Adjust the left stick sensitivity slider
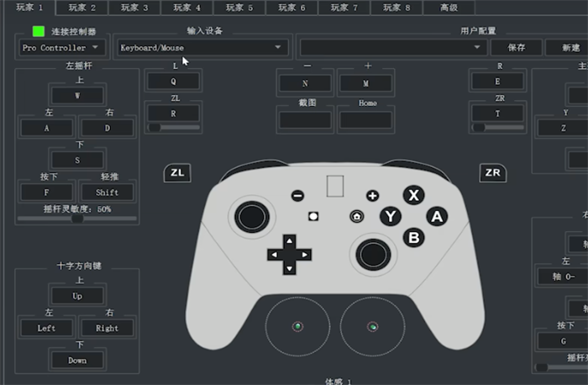The width and height of the screenshot is (588, 385). pos(77,218)
